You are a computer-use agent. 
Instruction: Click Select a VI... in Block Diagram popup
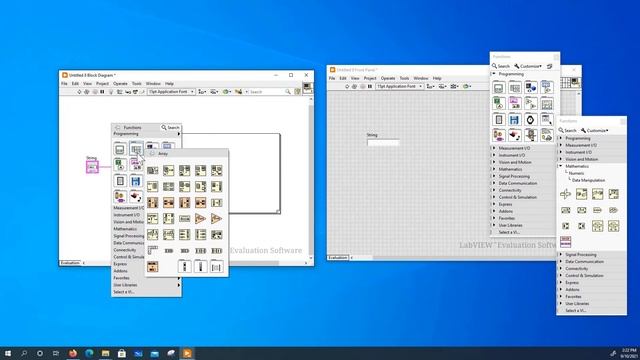coord(124,292)
